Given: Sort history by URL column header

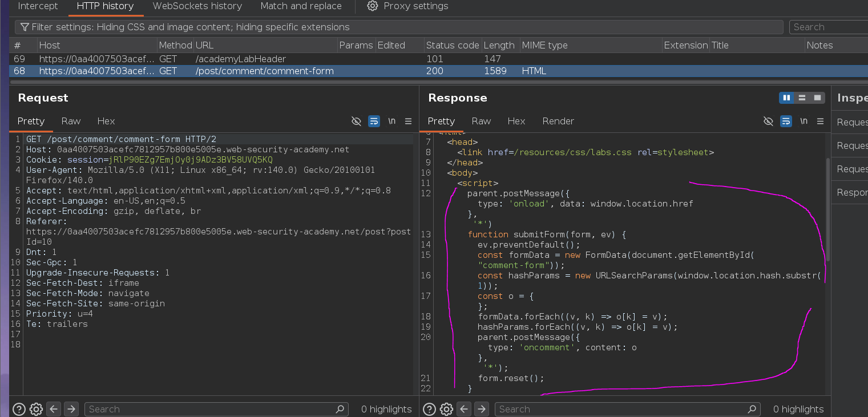Looking at the screenshot, I should (265, 45).
